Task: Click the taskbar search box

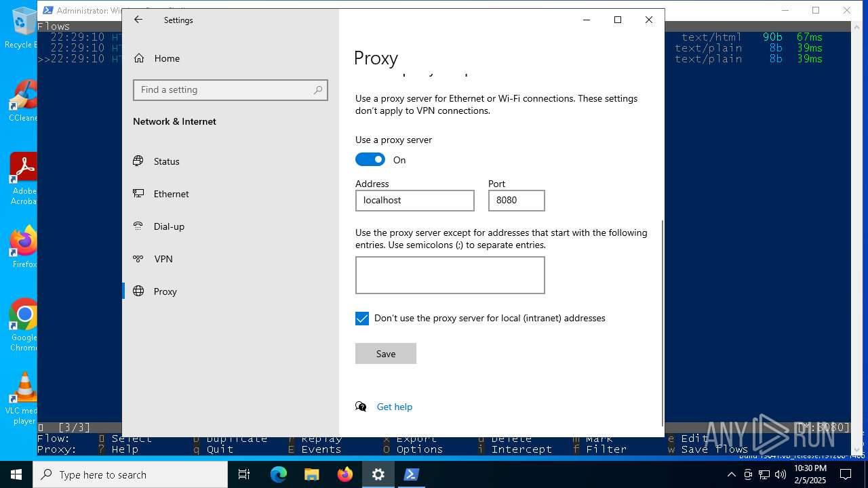Action: (130, 474)
